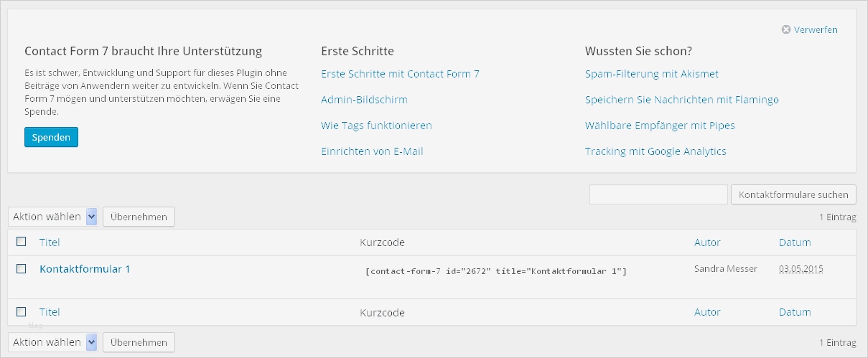The width and height of the screenshot is (868, 358).
Task: Tick the select-all checkbox in the header row
Action: tap(22, 242)
